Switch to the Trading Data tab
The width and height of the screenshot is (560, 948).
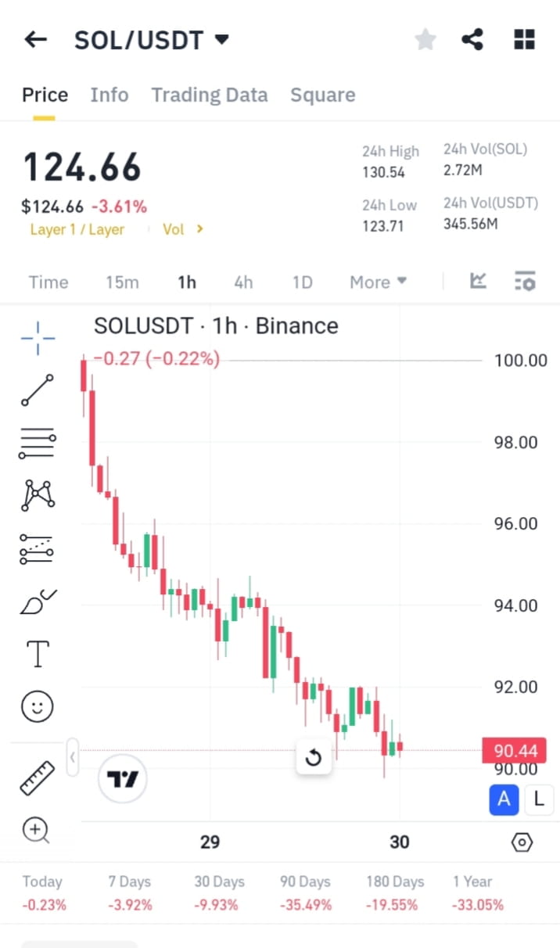pos(210,95)
